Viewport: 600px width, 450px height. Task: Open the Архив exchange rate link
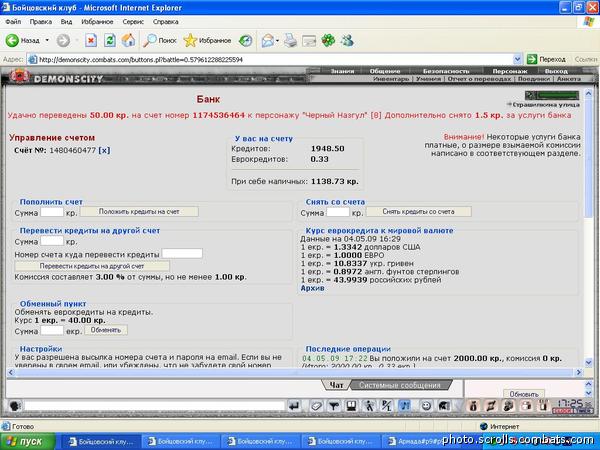coord(312,288)
